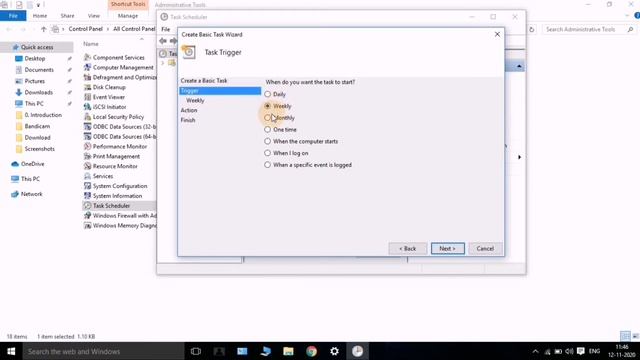
Task: Open Network in navigation pane
Action: 31,194
